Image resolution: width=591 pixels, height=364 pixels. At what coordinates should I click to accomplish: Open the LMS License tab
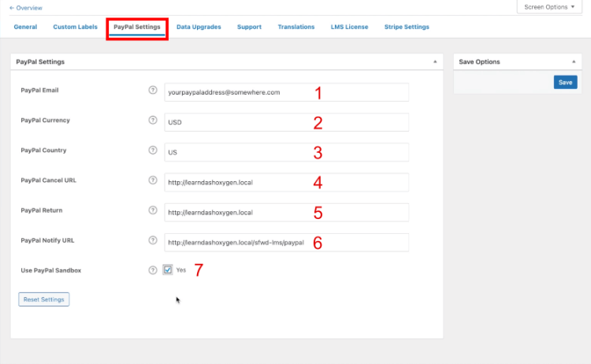[349, 27]
